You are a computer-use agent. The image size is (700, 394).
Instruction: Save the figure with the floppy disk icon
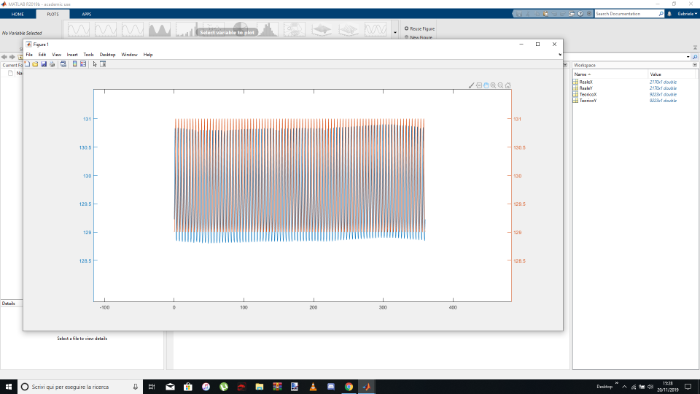[44, 64]
